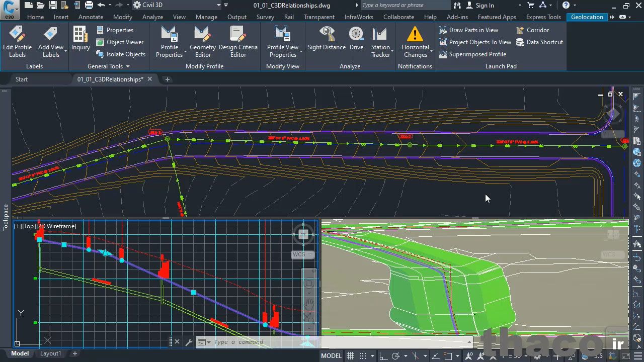This screenshot has height=362, width=644.
Task: Create a Superimposed Profile
Action: (x=472, y=54)
